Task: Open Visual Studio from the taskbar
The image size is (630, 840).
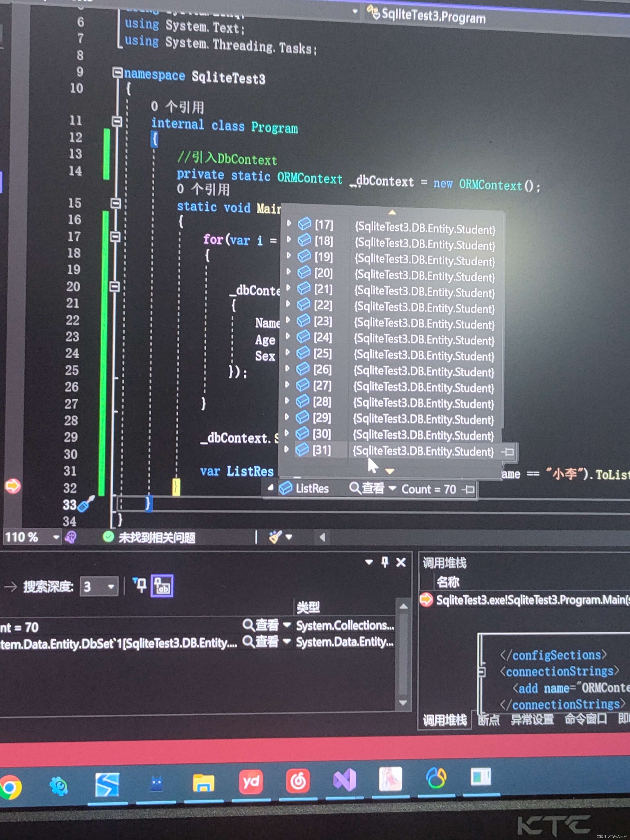Action: tap(345, 780)
